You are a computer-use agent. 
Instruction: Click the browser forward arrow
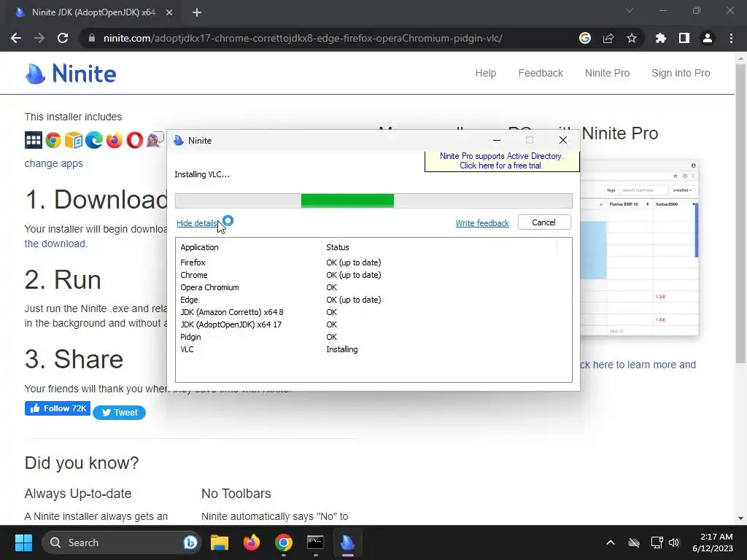tap(39, 38)
